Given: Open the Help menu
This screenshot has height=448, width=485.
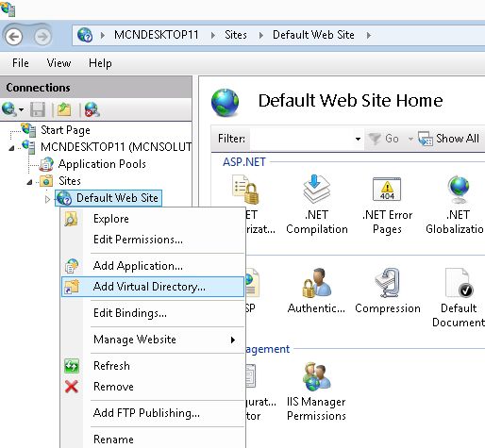Looking at the screenshot, I should [x=100, y=63].
